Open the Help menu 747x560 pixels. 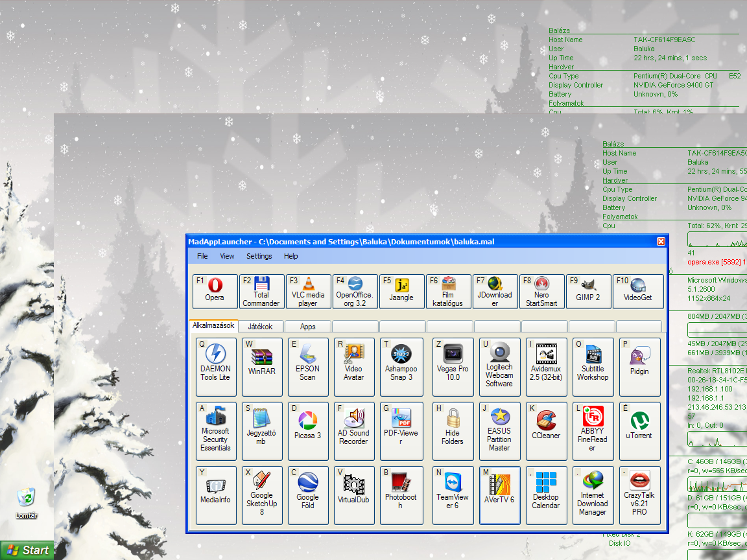(x=291, y=256)
